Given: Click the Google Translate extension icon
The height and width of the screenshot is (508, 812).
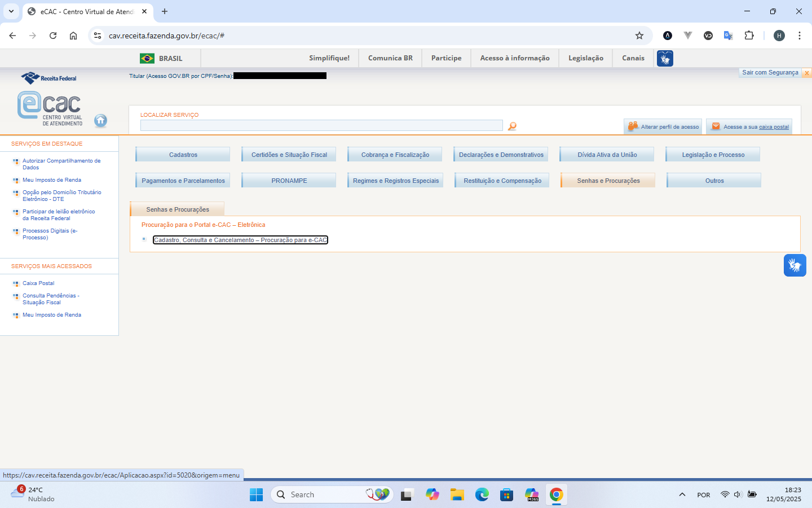Looking at the screenshot, I should pyautogui.click(x=728, y=36).
